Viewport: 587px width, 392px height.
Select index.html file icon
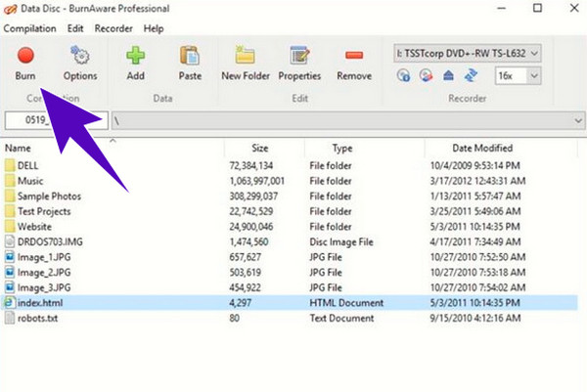click(x=9, y=303)
